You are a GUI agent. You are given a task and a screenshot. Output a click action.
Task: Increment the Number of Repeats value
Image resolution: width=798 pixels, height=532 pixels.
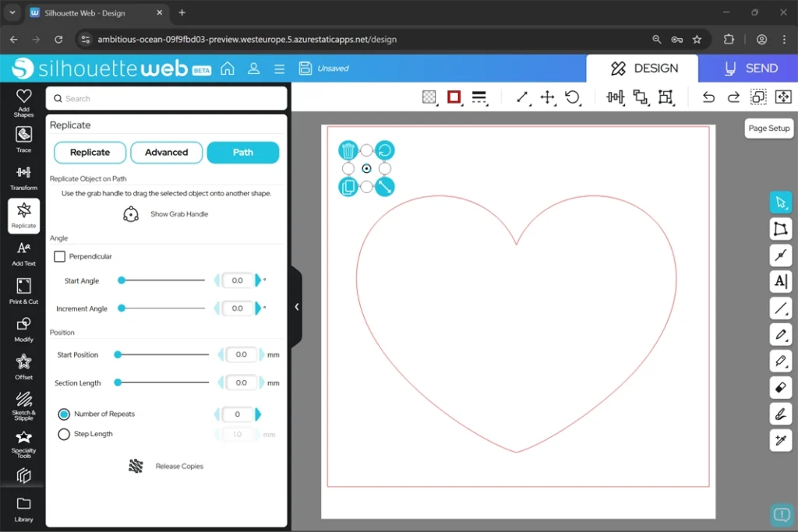coord(258,414)
